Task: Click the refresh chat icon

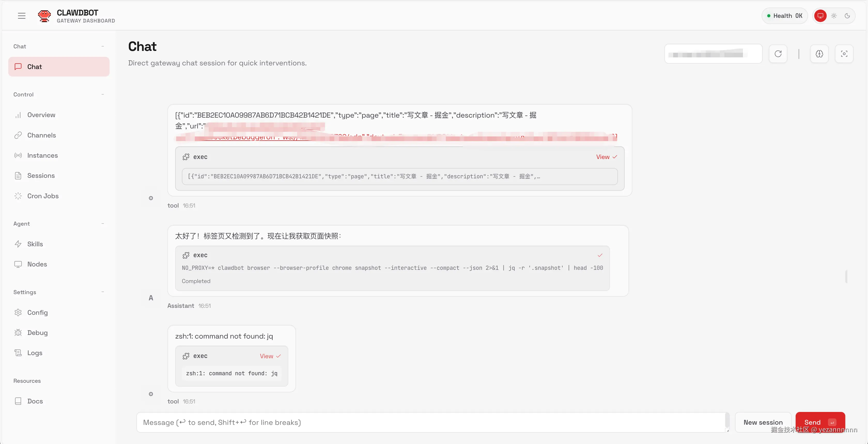Action: (x=778, y=54)
